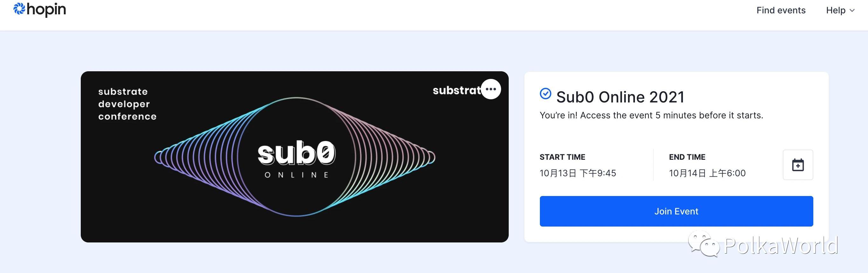Open the Help menu
The image size is (868, 273).
(x=836, y=10)
